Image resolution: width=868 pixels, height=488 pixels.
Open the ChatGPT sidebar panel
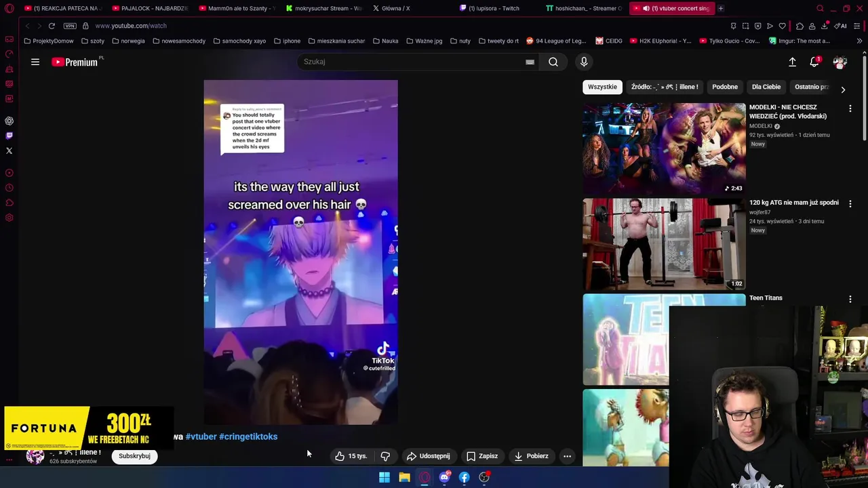[x=9, y=121]
